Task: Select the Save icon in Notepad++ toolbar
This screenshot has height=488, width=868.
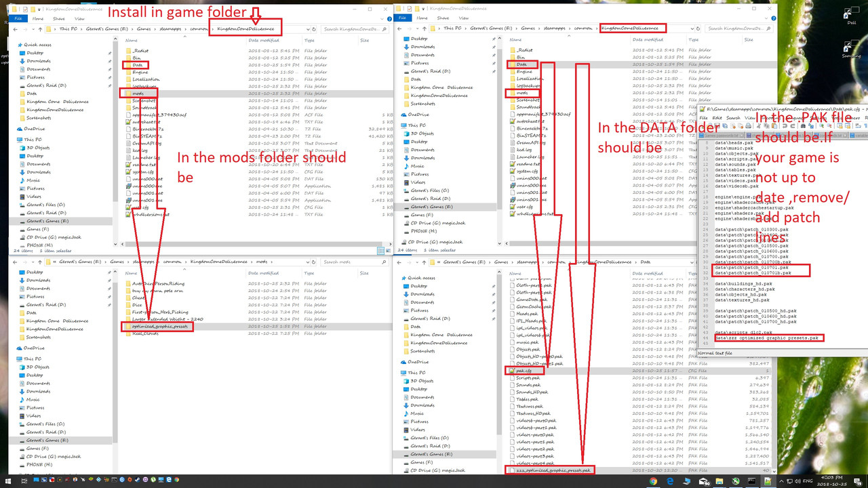Action: click(x=717, y=125)
